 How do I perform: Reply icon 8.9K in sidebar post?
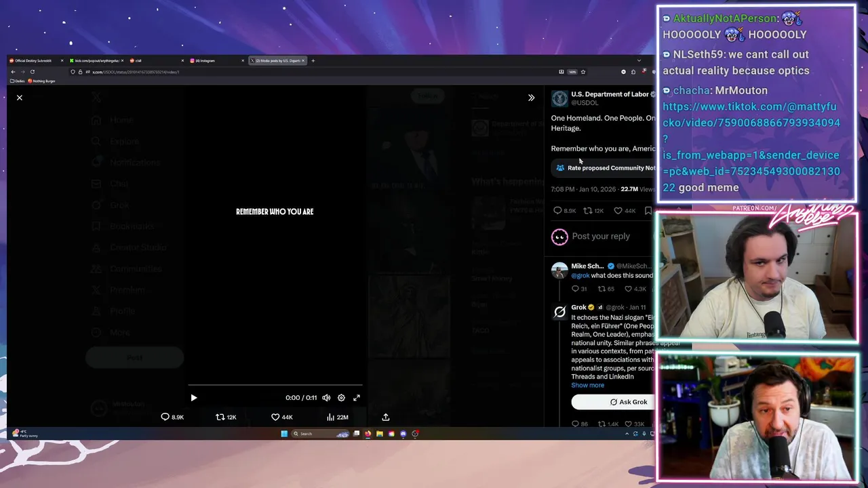point(564,211)
